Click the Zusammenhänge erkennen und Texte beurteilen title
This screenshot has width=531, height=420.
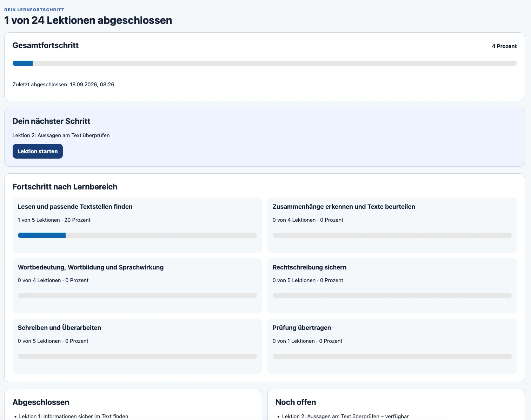(344, 207)
